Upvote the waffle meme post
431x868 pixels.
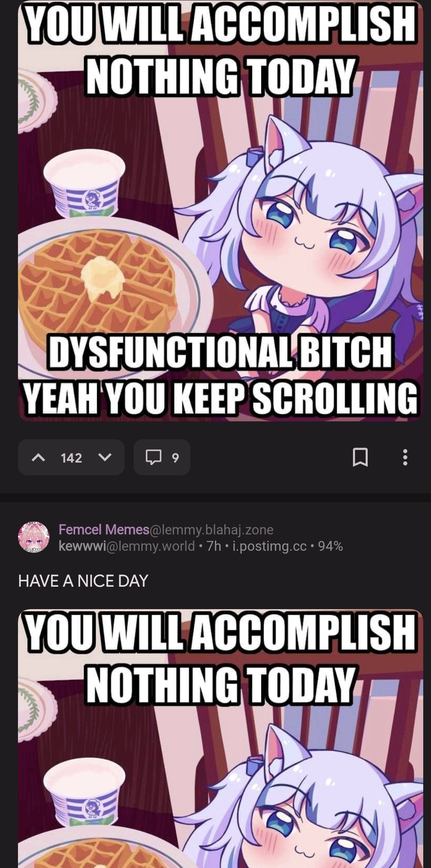(38, 458)
